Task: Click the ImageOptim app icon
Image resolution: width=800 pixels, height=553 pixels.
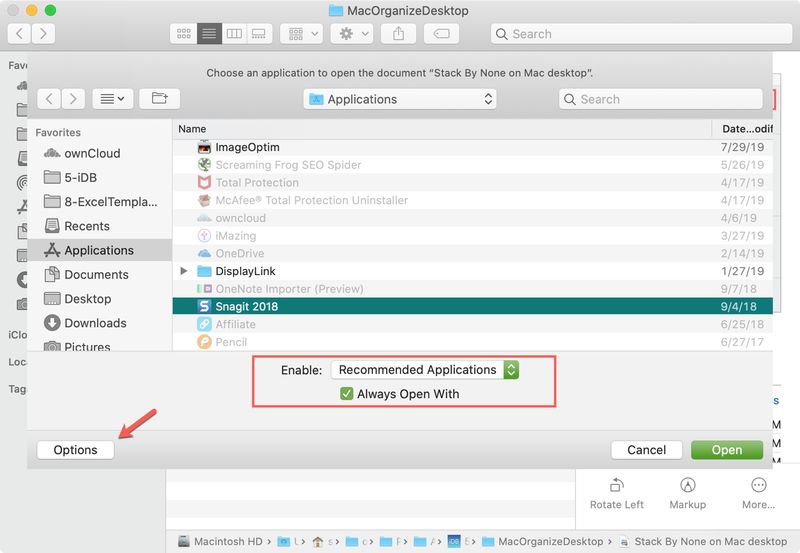Action: [204, 147]
